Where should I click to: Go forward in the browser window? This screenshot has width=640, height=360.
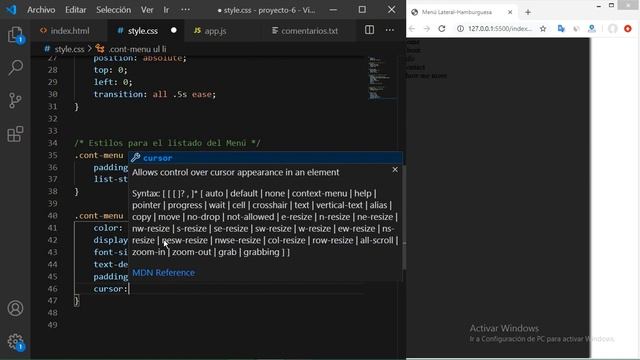pos(427,29)
